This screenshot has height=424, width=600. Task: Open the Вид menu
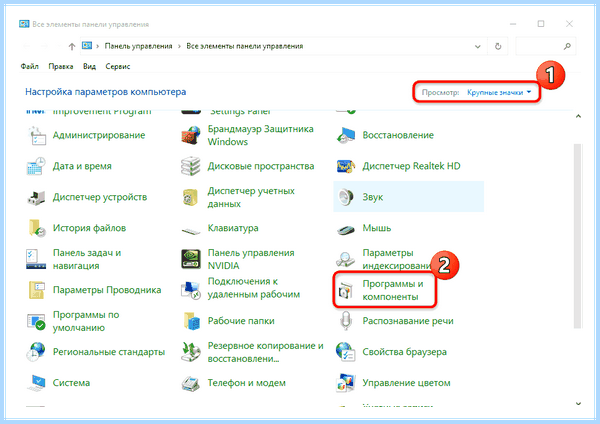89,67
